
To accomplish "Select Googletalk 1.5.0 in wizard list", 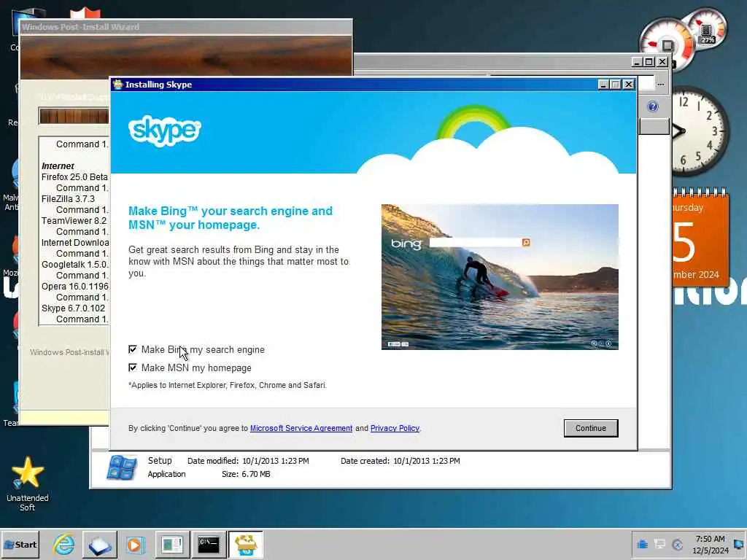I will 75,265.
